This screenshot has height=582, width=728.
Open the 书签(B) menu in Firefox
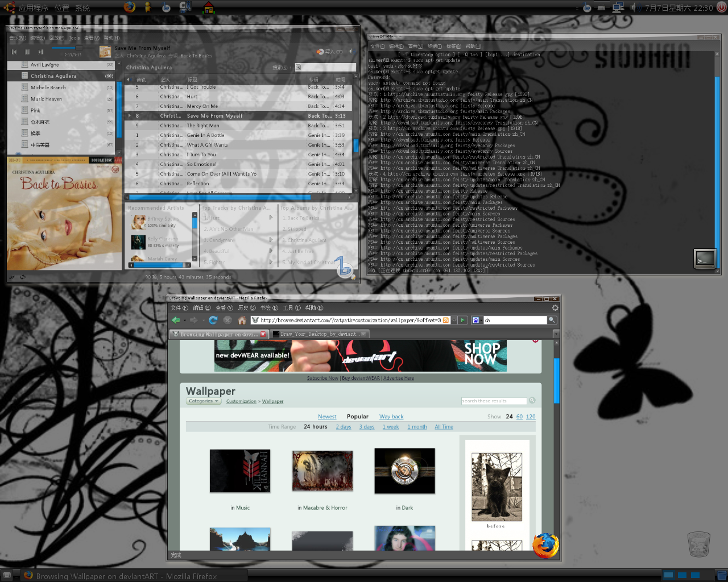pyautogui.click(x=269, y=308)
